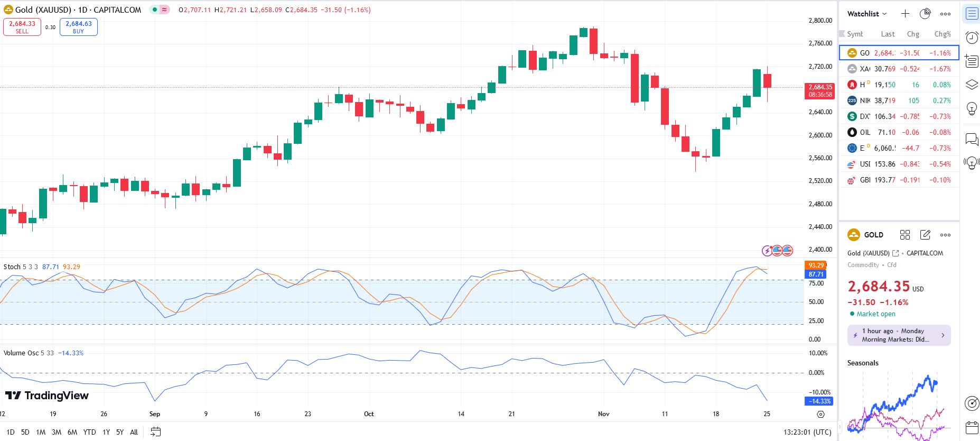Click the chart settings gear near date axis
The width and height of the screenshot is (980, 441).
820,414
